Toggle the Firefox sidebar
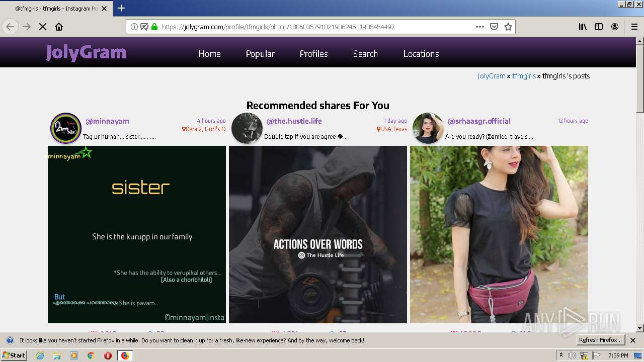This screenshot has width=644, height=362. pos(599,27)
